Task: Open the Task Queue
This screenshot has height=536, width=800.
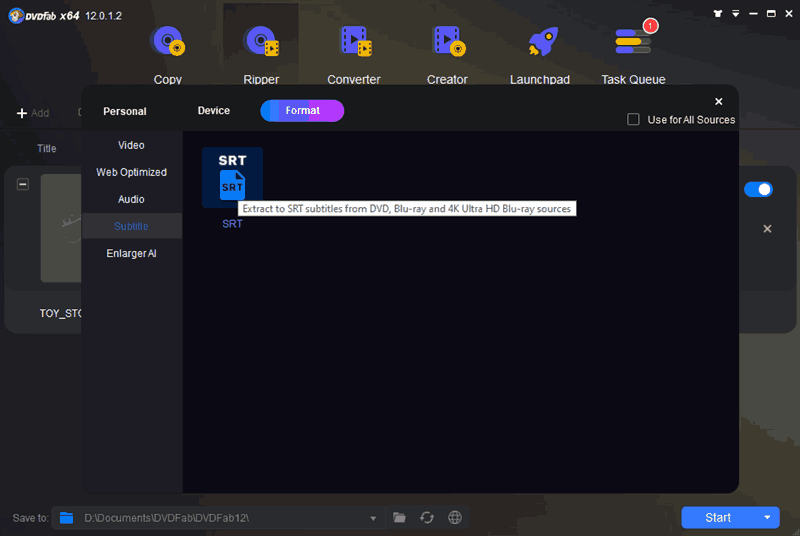Action: click(x=633, y=55)
